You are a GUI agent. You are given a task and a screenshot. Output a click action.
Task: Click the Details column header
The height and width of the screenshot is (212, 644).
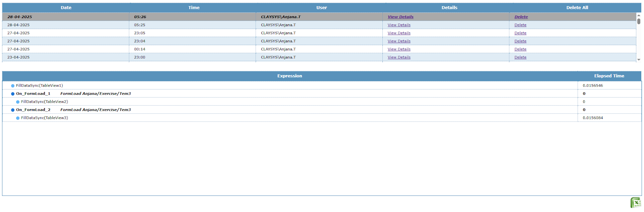click(x=449, y=8)
